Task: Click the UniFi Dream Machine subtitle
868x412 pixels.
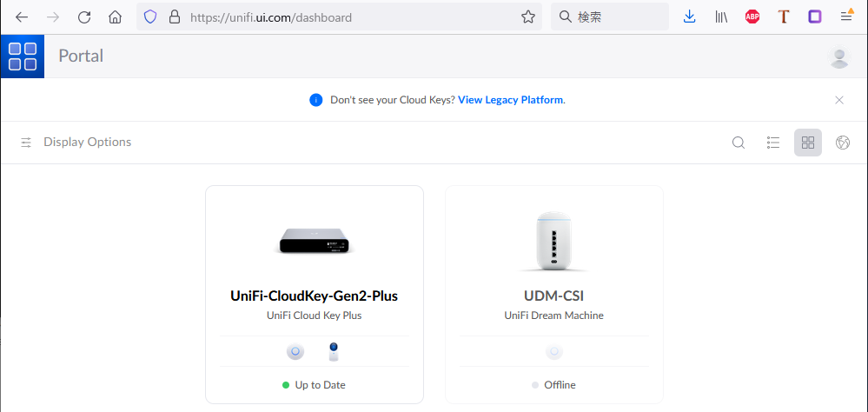Action: coord(553,316)
